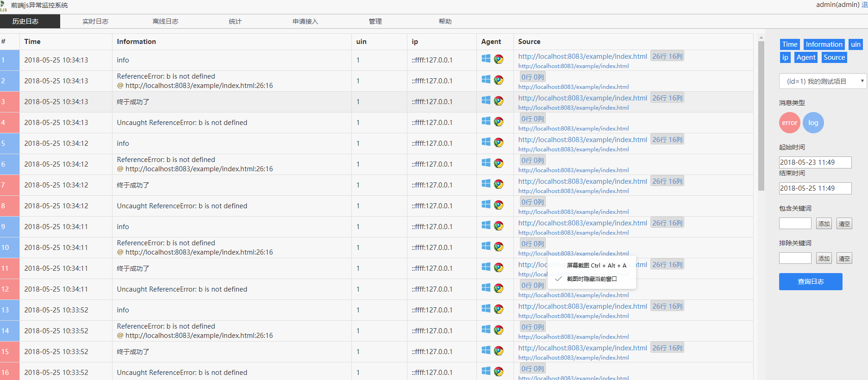Click the Chrome icon in row 14
Image resolution: width=868 pixels, height=380 pixels.
(x=499, y=330)
